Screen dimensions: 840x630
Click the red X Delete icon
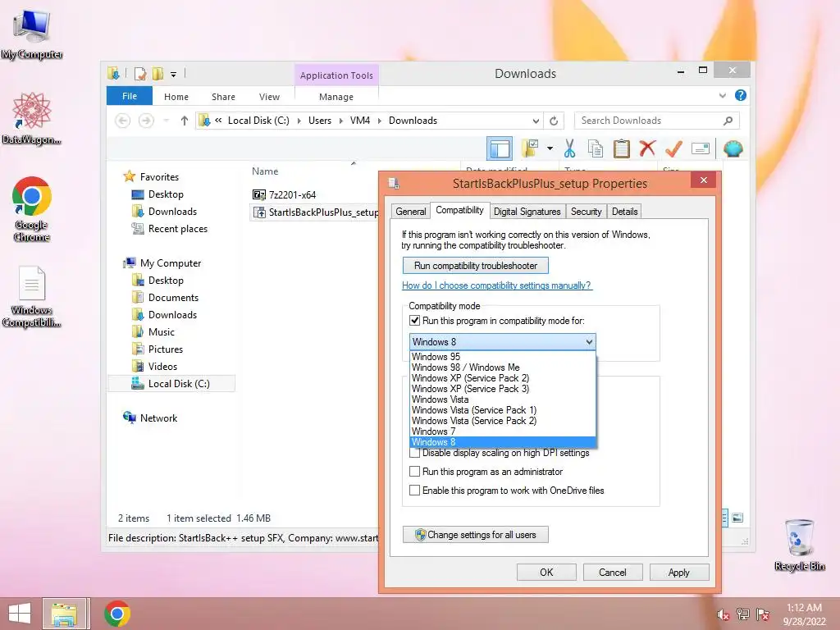coord(647,148)
